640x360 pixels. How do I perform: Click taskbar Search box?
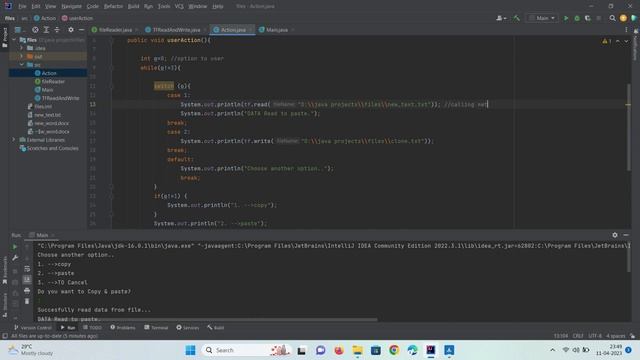coord(246,350)
